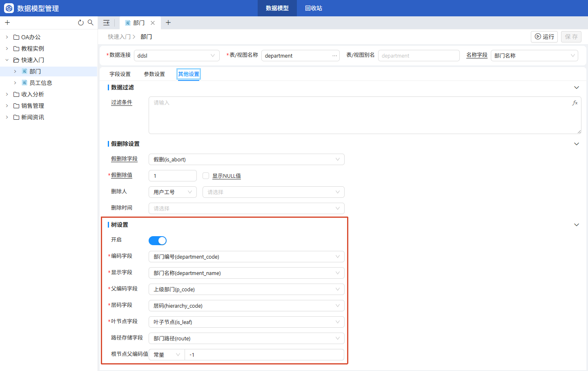Switch to the 数据模型 top tab
588x371 pixels.
(277, 8)
